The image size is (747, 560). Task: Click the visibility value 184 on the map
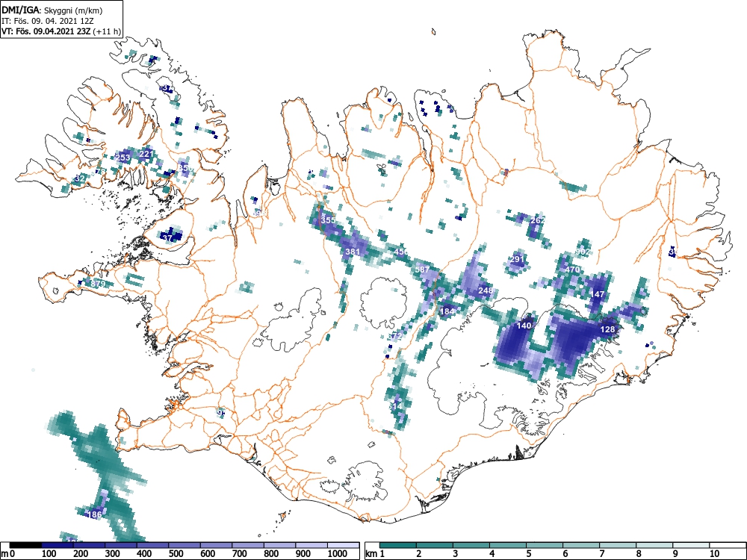pos(447,311)
